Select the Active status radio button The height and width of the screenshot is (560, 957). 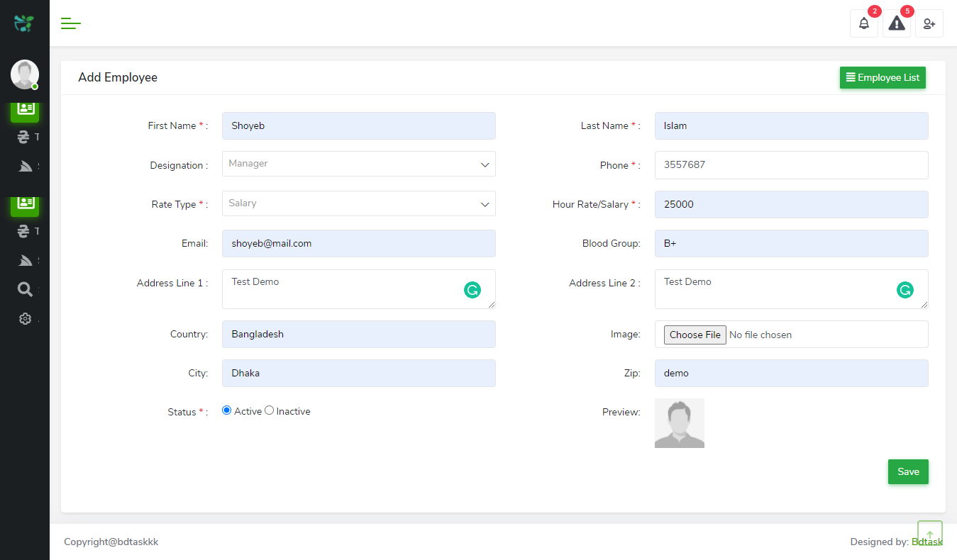[x=227, y=410]
